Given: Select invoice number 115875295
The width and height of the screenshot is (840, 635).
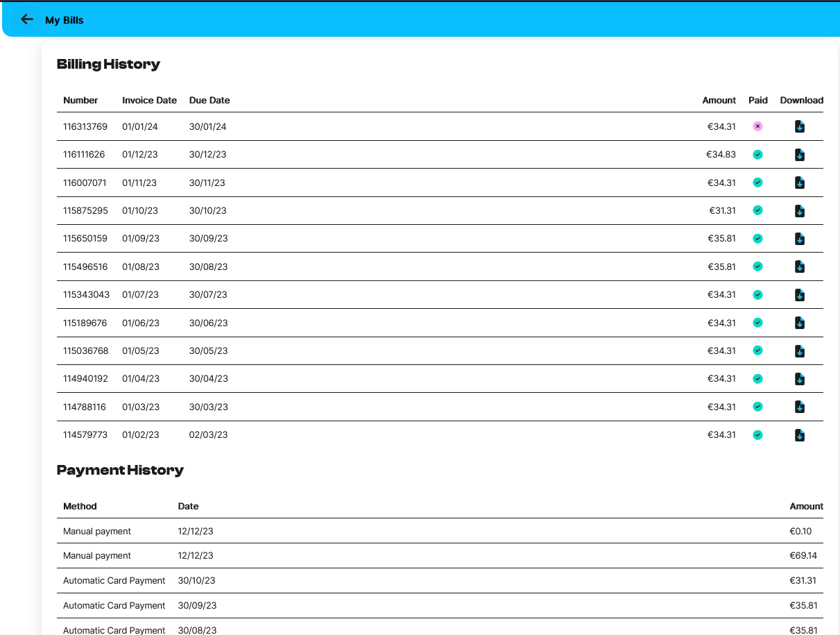Looking at the screenshot, I should (x=85, y=210).
